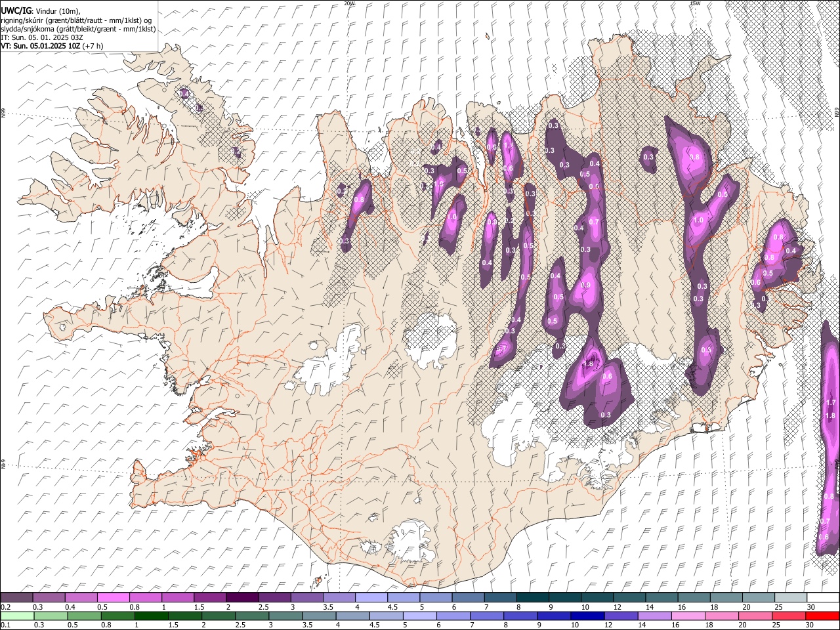This screenshot has height=630, width=840.
Task: Click the '12' label under the teal snow scale
Action: pyautogui.click(x=617, y=607)
